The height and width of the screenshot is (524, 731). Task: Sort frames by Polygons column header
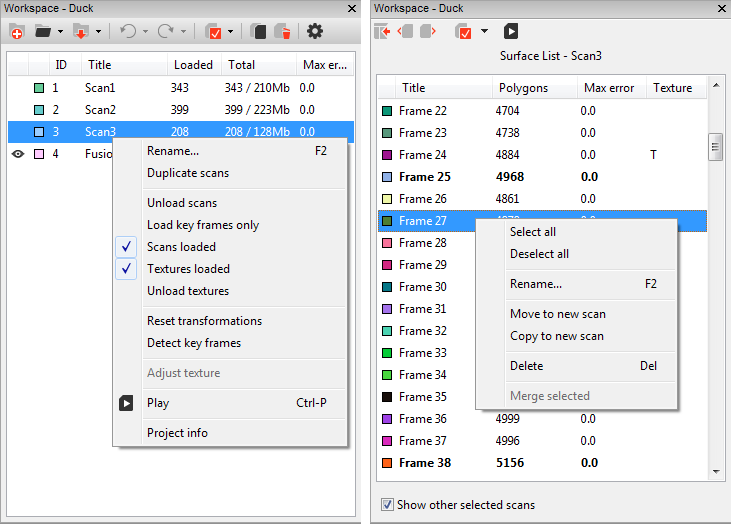coord(534,88)
